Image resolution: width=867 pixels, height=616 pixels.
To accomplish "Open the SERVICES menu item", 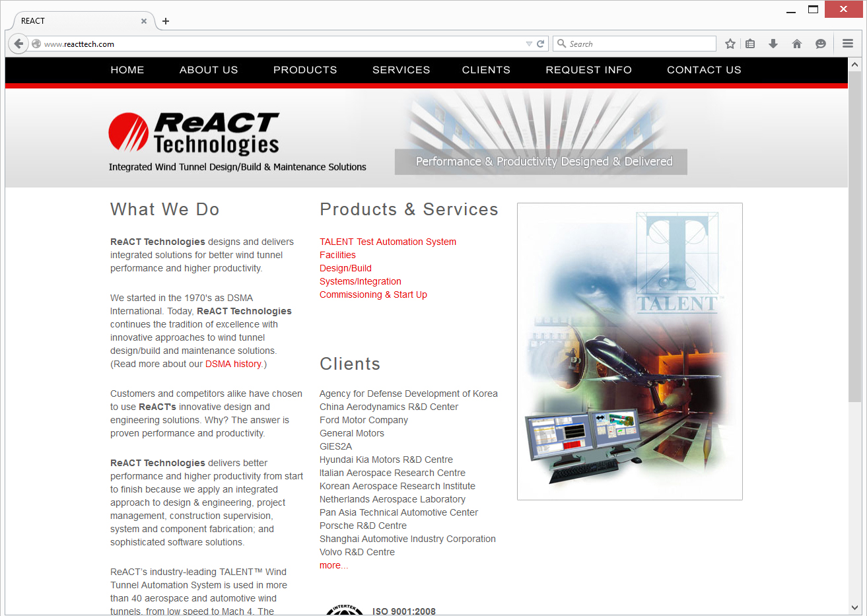I will click(401, 69).
